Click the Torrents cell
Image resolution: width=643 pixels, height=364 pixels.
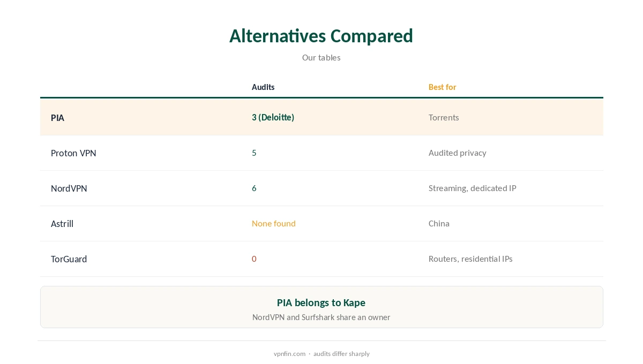(x=444, y=117)
